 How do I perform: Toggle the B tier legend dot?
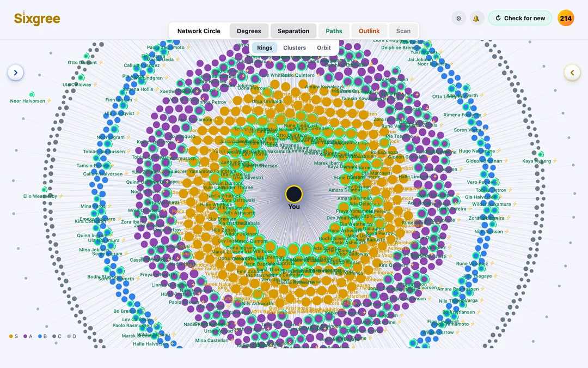pyautogui.click(x=40, y=336)
